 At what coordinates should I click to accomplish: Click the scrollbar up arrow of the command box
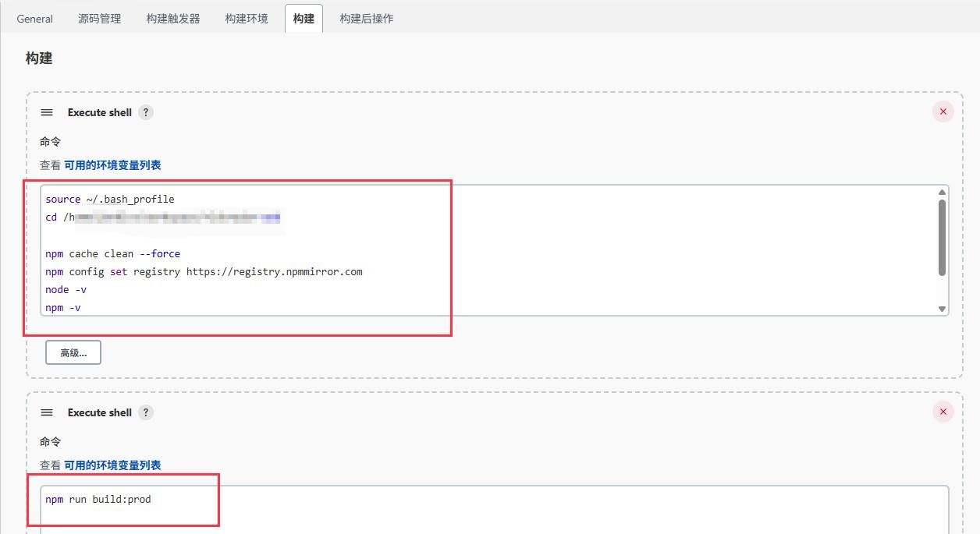[942, 191]
